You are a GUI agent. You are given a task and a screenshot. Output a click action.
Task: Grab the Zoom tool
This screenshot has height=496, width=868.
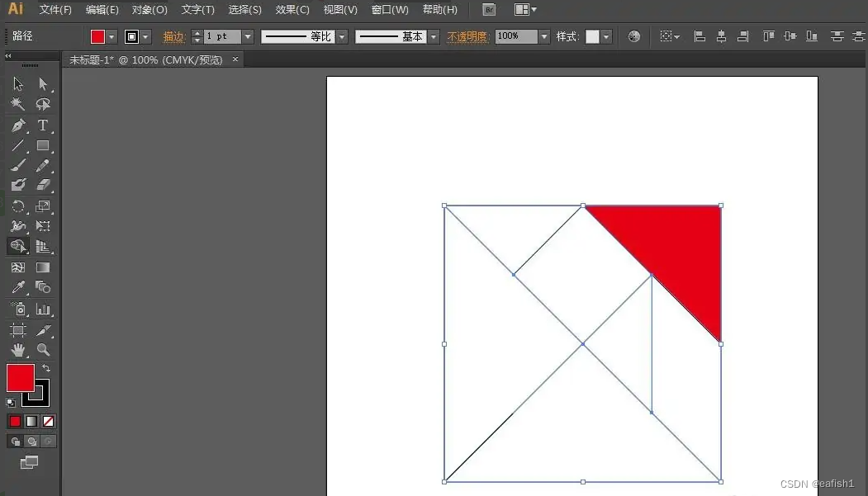(43, 350)
